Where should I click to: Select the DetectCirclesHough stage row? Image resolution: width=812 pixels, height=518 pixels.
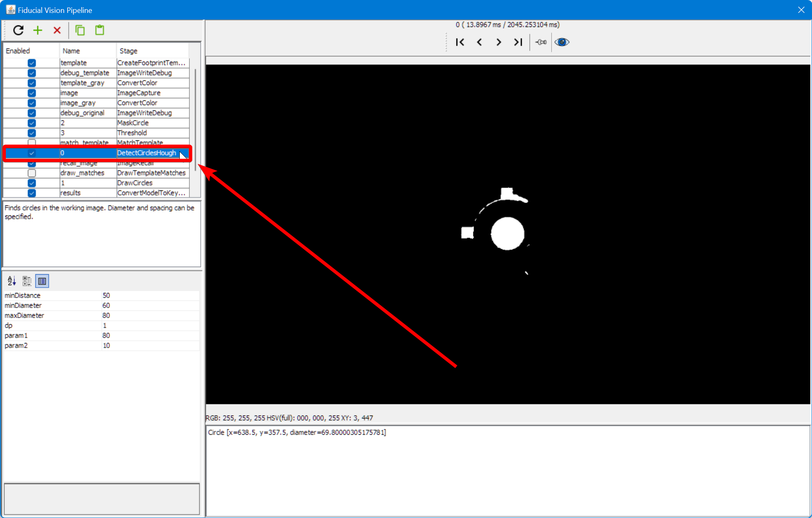click(x=146, y=153)
